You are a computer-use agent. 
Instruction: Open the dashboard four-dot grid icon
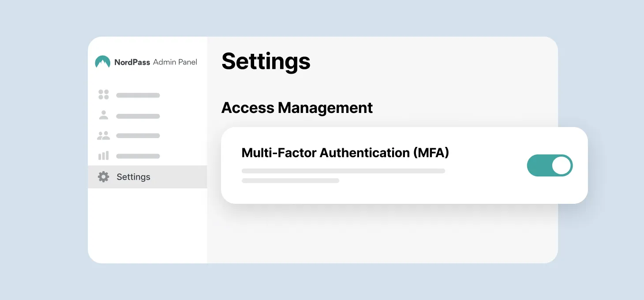tap(103, 94)
